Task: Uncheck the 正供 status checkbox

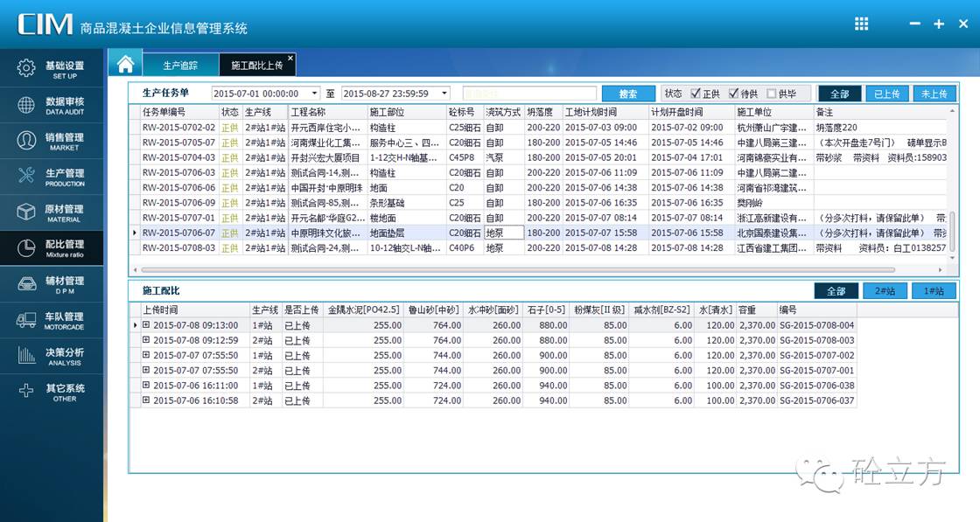Action: [x=696, y=94]
